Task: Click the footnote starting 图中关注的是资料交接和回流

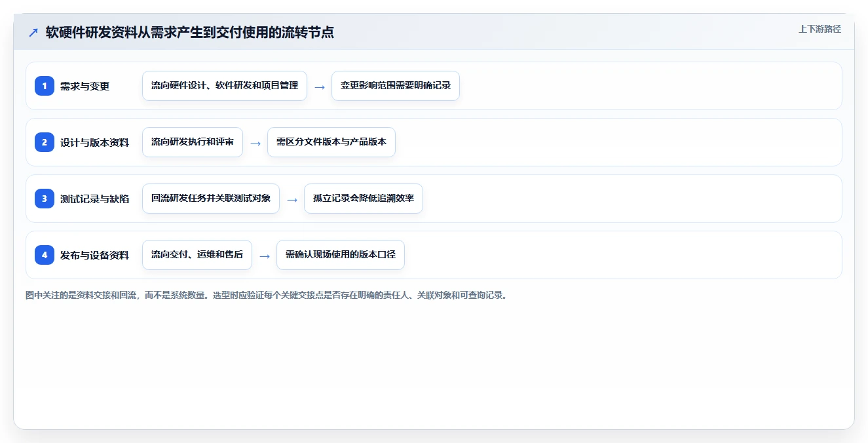Action: coord(267,296)
